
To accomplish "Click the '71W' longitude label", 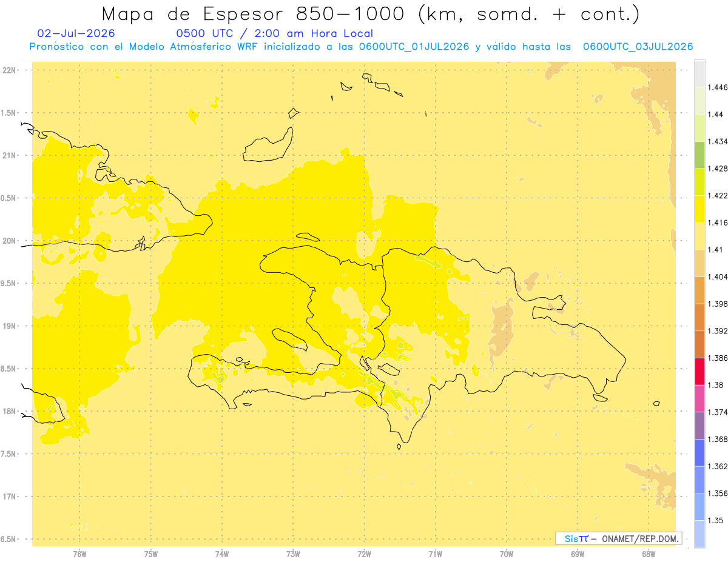I will click(x=435, y=555).
